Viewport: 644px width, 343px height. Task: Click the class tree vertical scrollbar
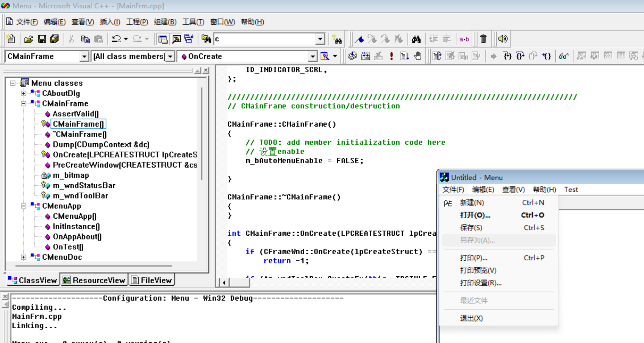(x=202, y=133)
